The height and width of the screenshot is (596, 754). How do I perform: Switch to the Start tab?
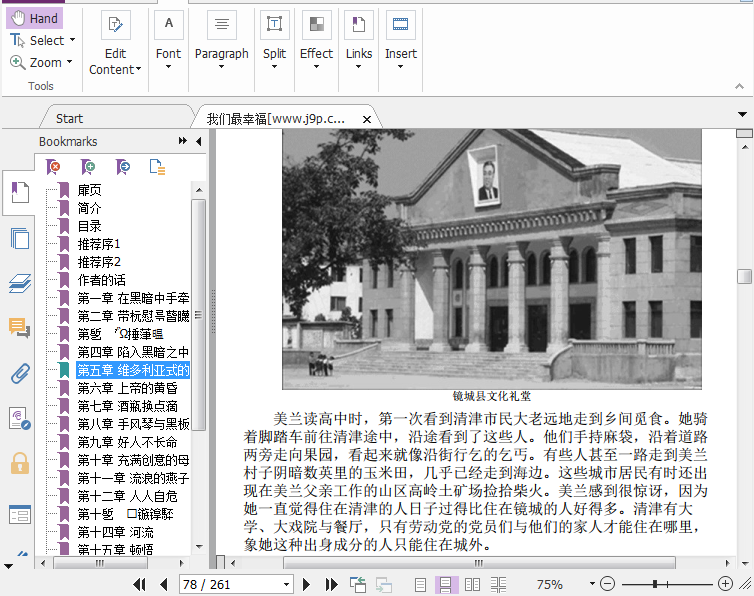70,118
